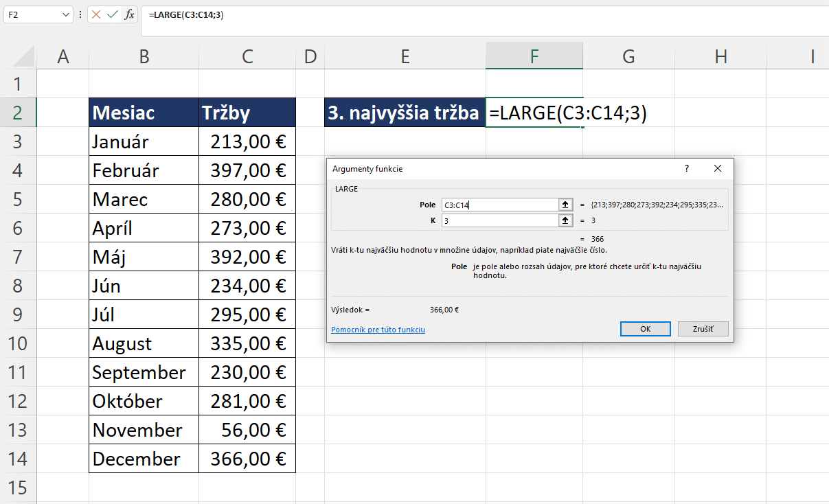The image size is (829, 504).
Task: Collapse dialog using K range selector icon
Action: 566,220
